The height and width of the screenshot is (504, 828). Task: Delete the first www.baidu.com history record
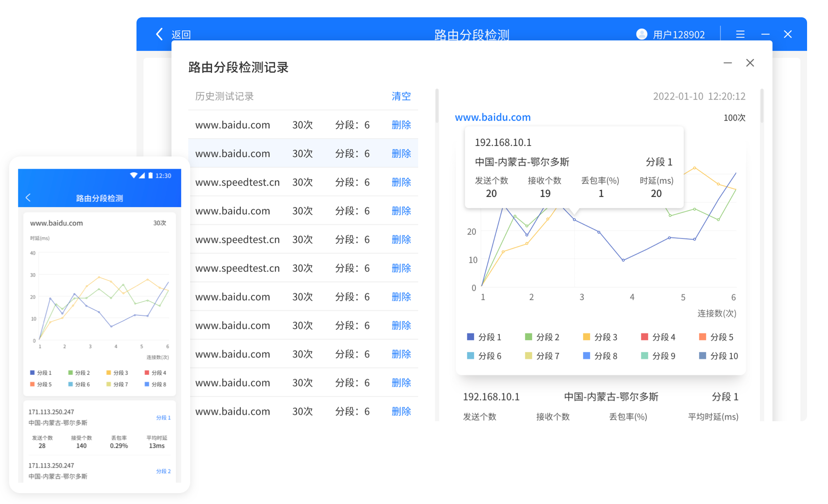point(401,125)
